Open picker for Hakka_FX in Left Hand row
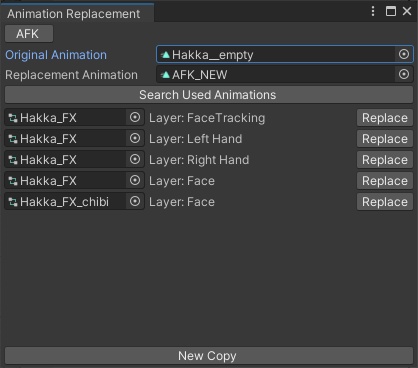 (x=135, y=138)
